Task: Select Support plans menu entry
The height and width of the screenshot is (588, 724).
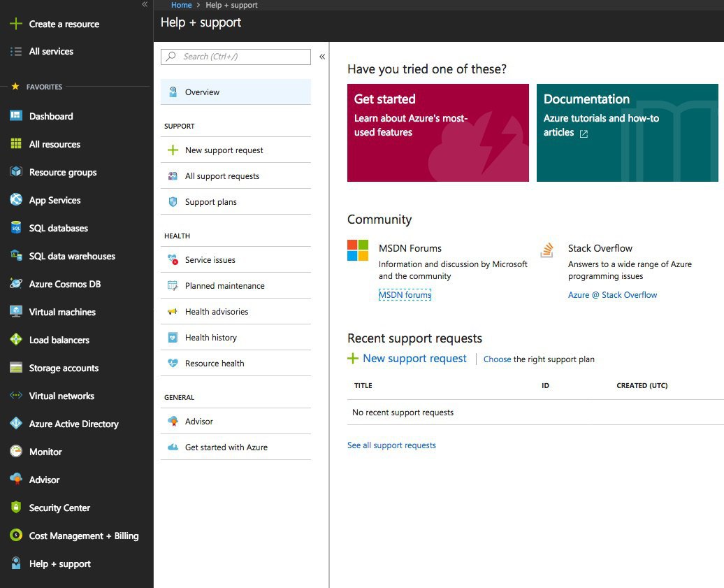Action: 236,202
